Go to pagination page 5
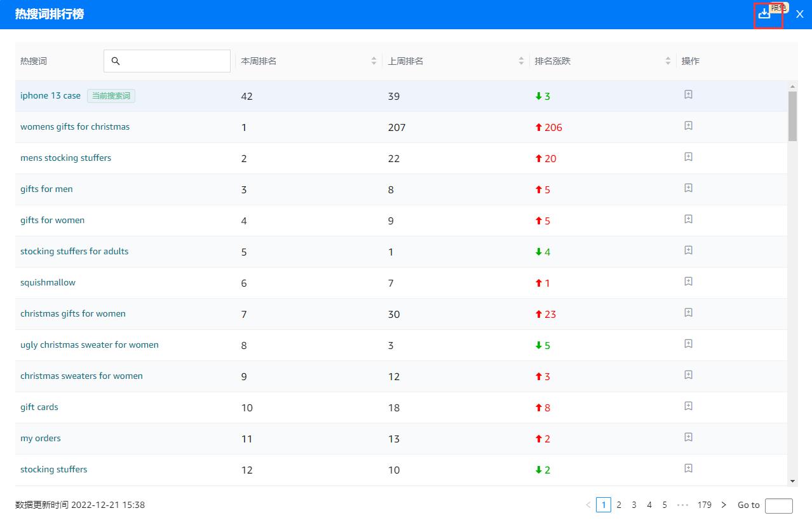 click(665, 505)
